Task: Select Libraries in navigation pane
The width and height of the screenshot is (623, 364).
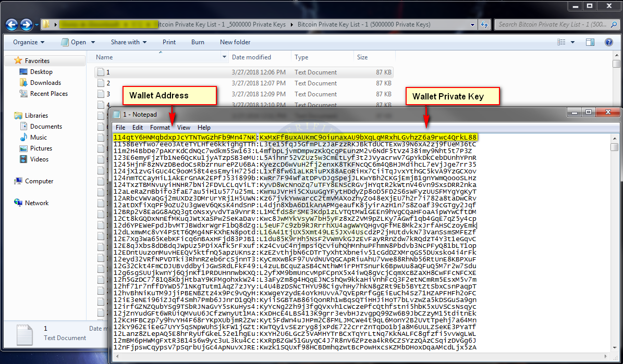Action: click(36, 116)
